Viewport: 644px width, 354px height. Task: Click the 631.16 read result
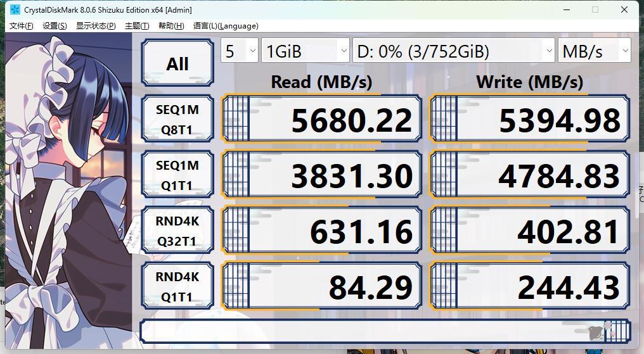pos(321,230)
